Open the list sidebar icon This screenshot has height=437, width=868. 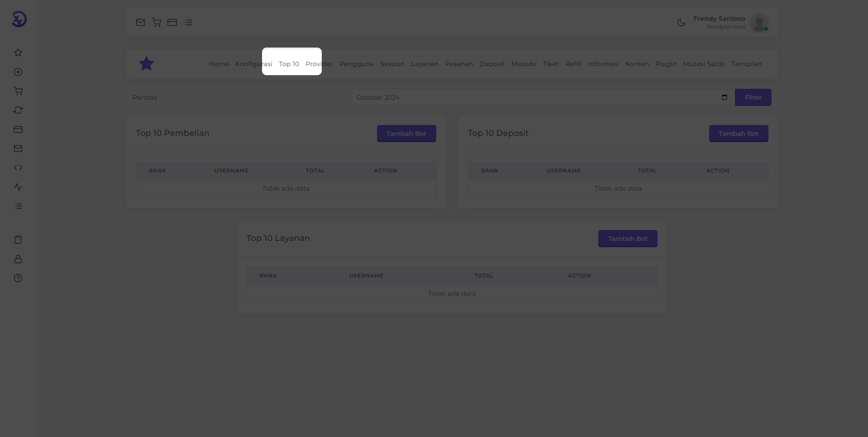(x=18, y=206)
